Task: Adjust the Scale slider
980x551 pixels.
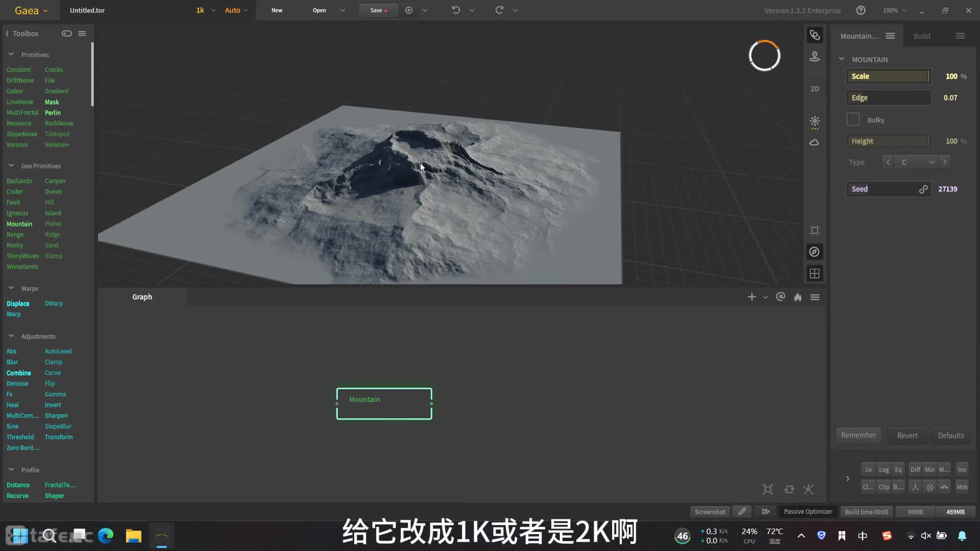Action: [889, 77]
